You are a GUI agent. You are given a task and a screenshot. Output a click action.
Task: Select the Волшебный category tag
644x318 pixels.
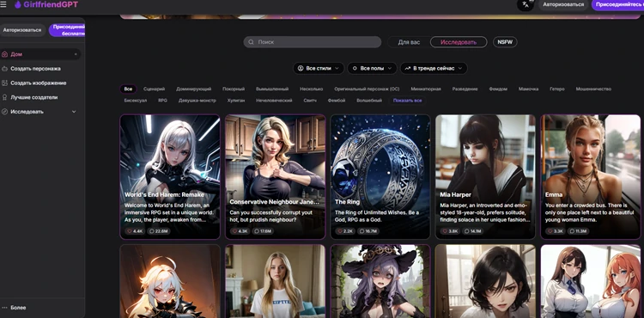369,101
